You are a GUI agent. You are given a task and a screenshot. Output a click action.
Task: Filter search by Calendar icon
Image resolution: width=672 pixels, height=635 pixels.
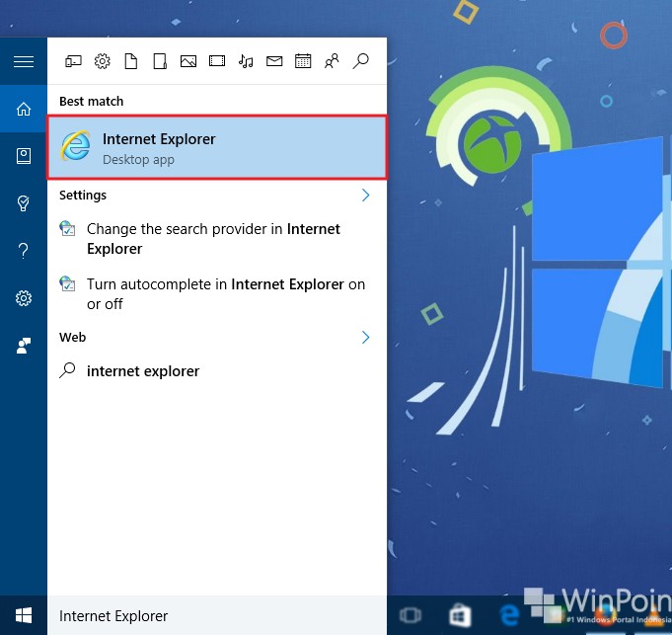coord(303,61)
